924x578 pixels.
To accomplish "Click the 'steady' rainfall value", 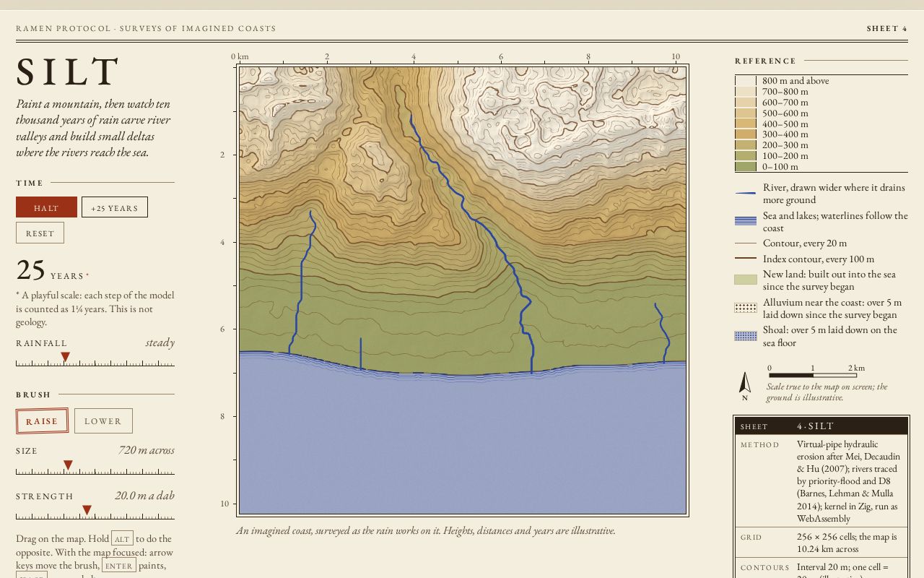I will point(160,342).
